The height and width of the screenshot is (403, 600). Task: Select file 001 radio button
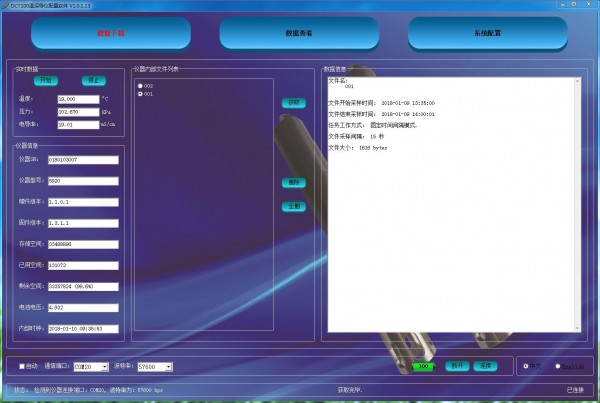click(x=141, y=94)
